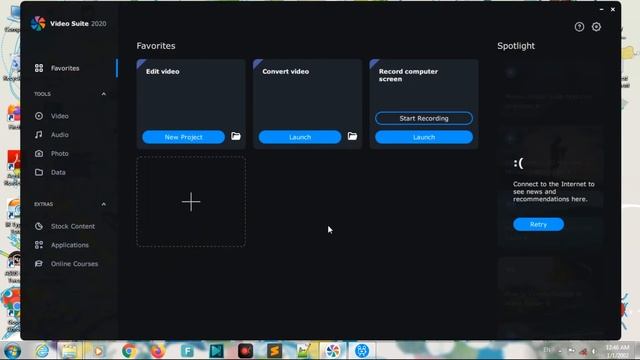
Task: Click the Audio music note icon
Action: pyautogui.click(x=39, y=135)
